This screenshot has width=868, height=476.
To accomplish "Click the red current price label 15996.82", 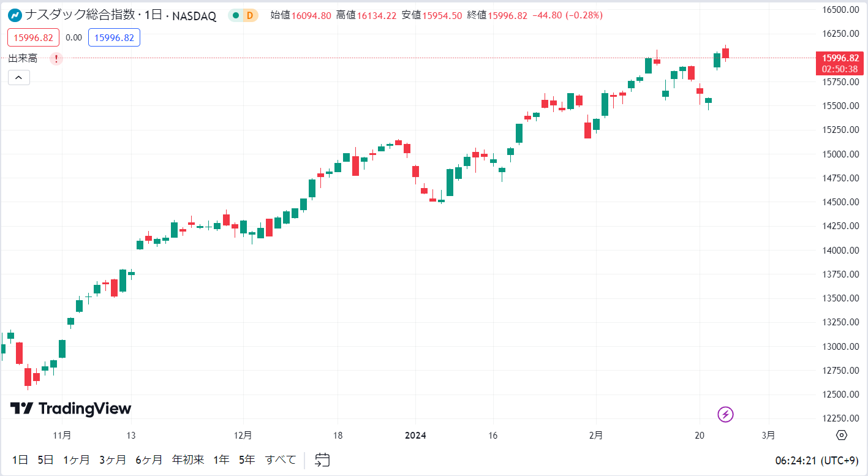I will click(839, 63).
